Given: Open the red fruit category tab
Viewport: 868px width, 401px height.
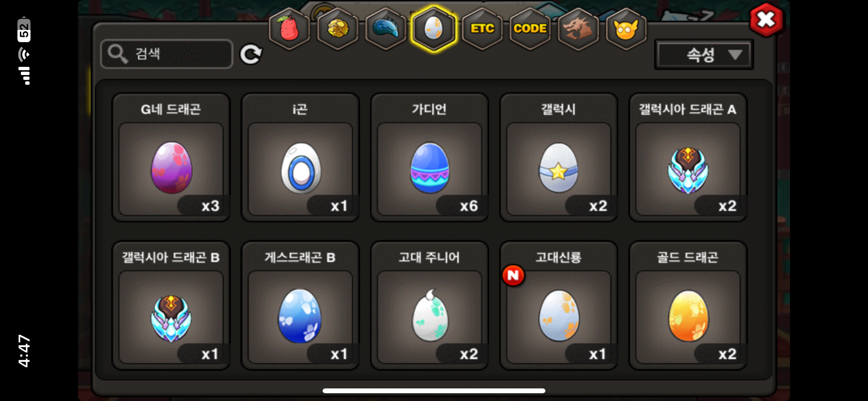Looking at the screenshot, I should [289, 29].
